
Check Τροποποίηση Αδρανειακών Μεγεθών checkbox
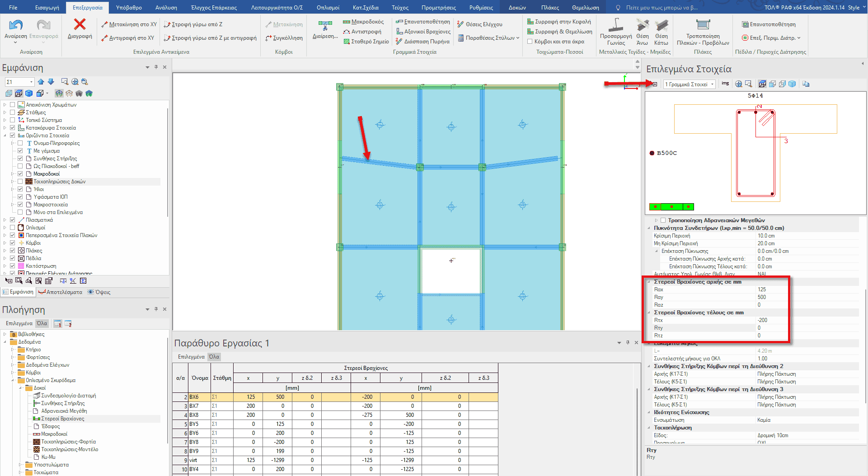click(x=663, y=220)
